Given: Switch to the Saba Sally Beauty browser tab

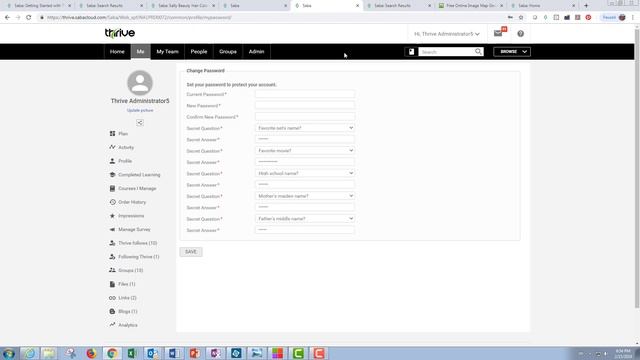Looking at the screenshot, I should [x=182, y=6].
